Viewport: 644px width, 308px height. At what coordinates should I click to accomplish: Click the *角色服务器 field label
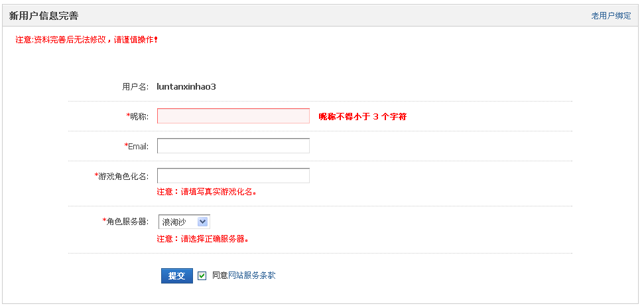click(125, 221)
